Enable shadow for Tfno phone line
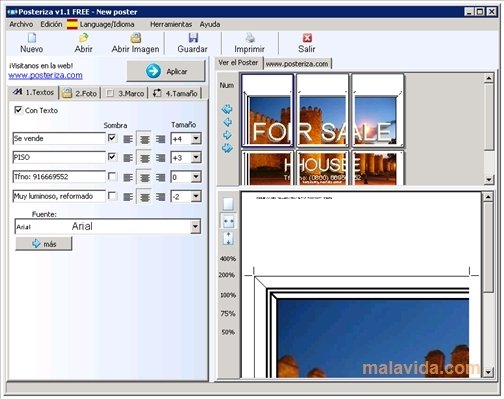This screenshot has height=399, width=504. click(112, 176)
